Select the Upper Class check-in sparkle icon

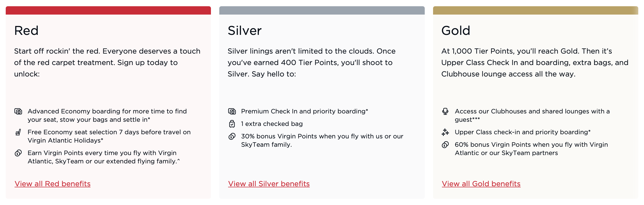446,132
